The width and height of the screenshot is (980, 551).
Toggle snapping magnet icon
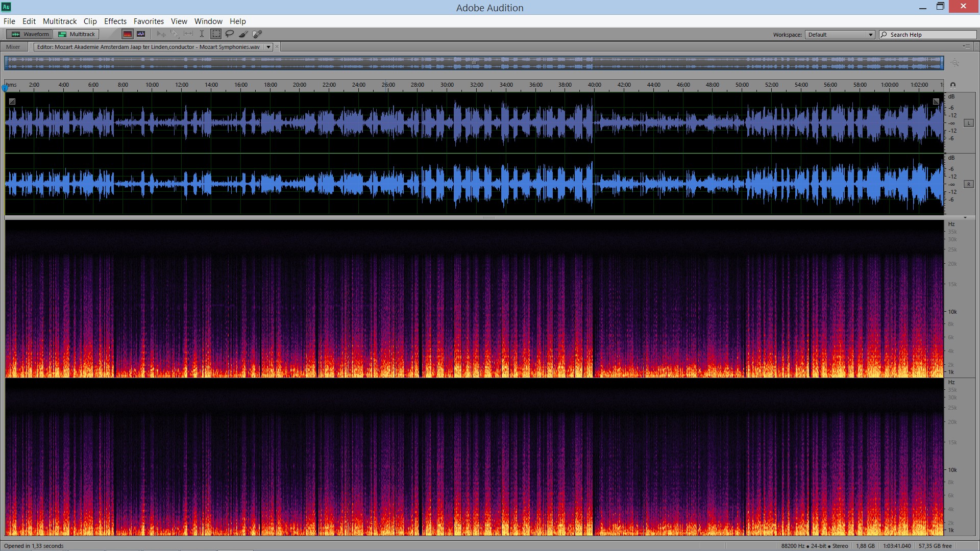pos(952,85)
